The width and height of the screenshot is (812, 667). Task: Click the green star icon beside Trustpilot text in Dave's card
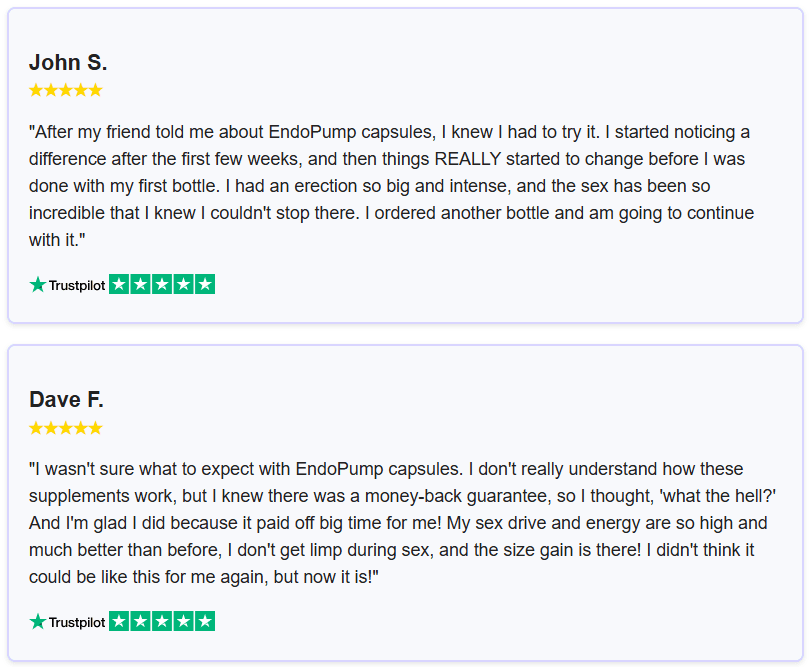38,621
